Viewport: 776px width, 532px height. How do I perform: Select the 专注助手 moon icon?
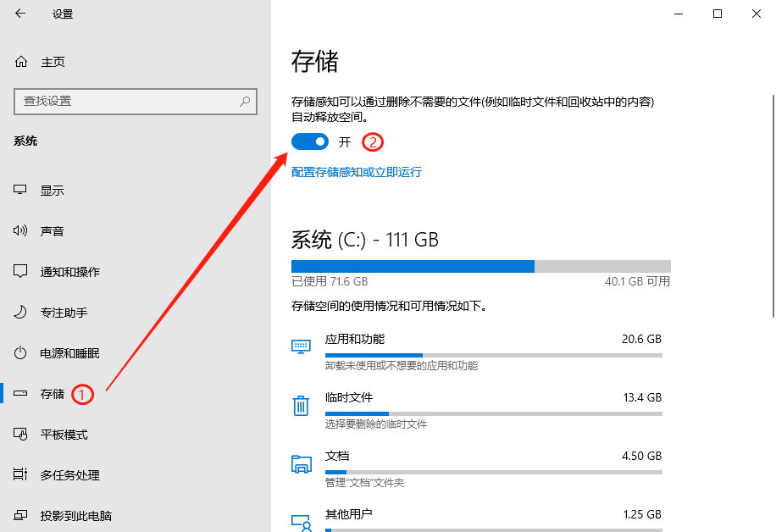click(20, 313)
